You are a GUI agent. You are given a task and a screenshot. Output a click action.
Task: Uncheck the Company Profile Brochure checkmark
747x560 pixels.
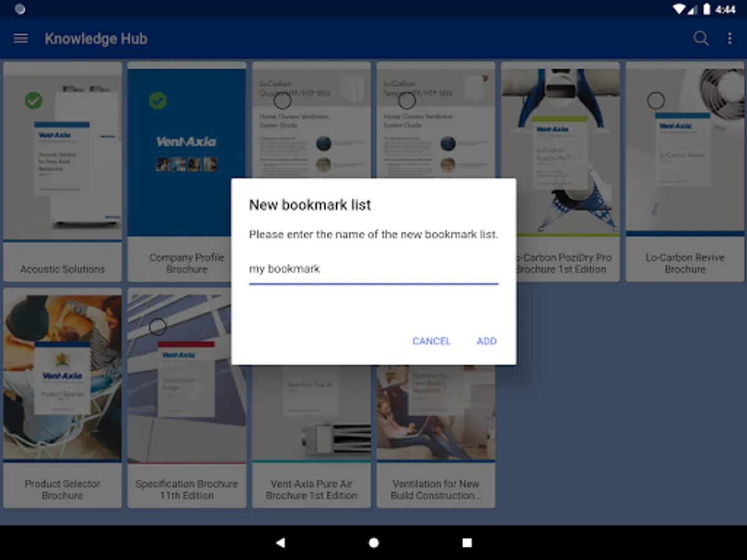pos(158,100)
